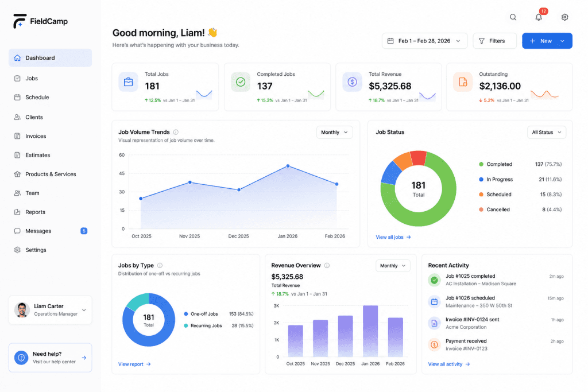
Task: Click green check icon for Job #1025 completed
Action: [434, 280]
